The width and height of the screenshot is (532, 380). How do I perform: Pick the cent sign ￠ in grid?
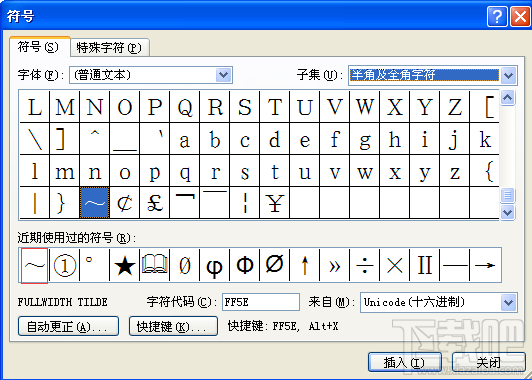point(125,203)
